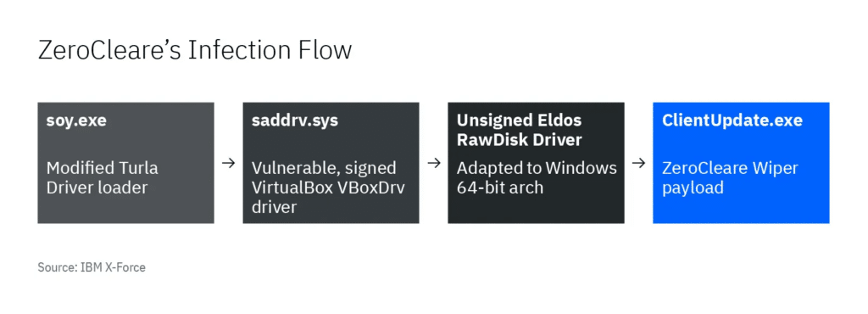
Task: Select the saddrv.sys heading
Action: pyautogui.click(x=293, y=121)
